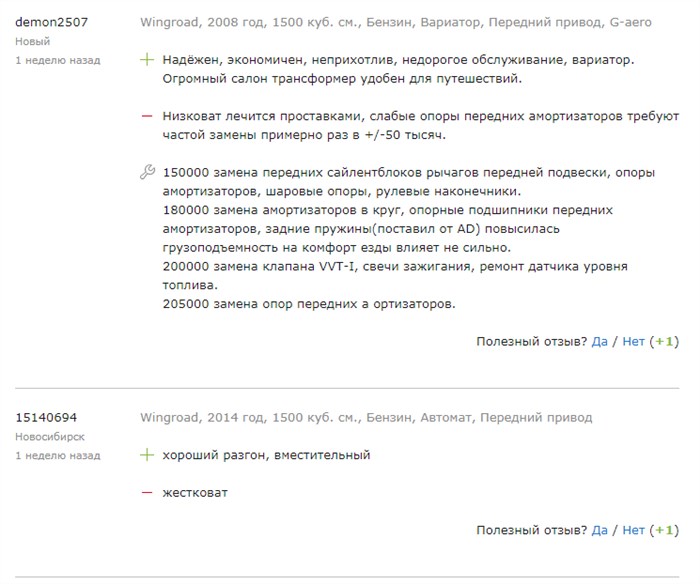The height and width of the screenshot is (584, 700).
Task: Click the +1 rating on first review
Action: [x=664, y=342]
